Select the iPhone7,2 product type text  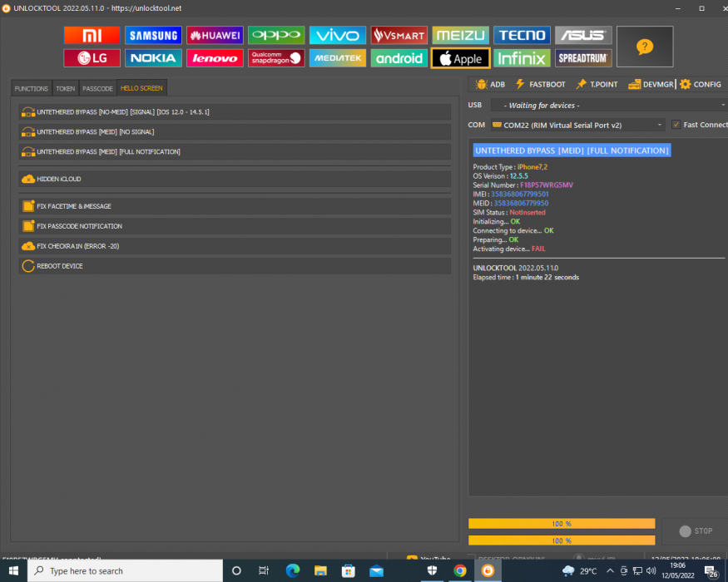[532, 166]
